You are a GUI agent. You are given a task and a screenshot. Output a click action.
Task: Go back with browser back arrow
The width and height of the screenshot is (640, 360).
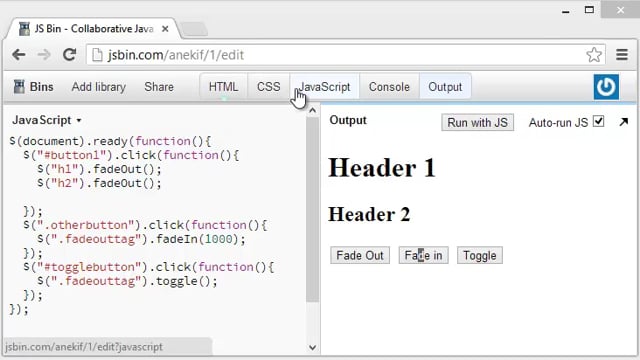click(x=18, y=55)
